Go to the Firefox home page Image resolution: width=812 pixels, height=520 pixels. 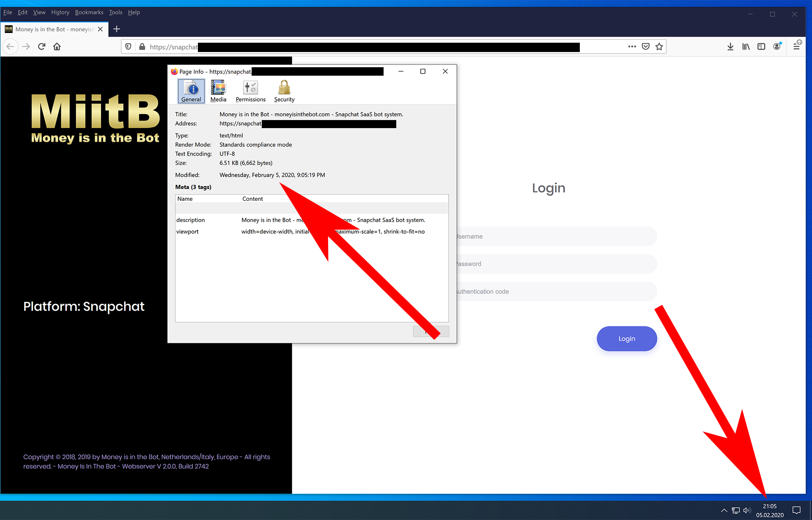pyautogui.click(x=57, y=47)
